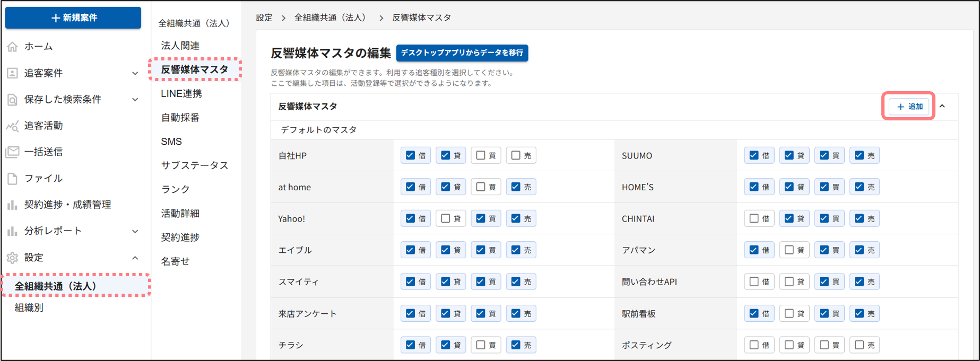Check 借 for CHINTAI
This screenshot has height=361, width=980.
[754, 218]
